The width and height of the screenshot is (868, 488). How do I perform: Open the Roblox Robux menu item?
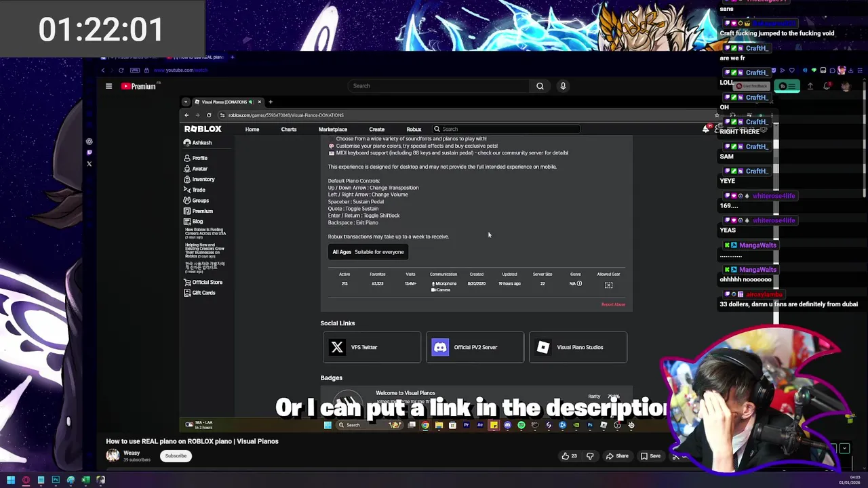tap(414, 129)
